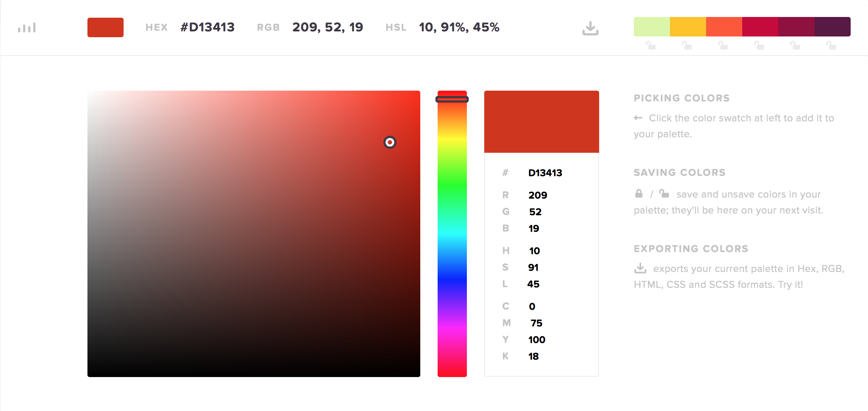868x411 pixels.
Task: Select the crimson palette swatch
Action: click(760, 27)
